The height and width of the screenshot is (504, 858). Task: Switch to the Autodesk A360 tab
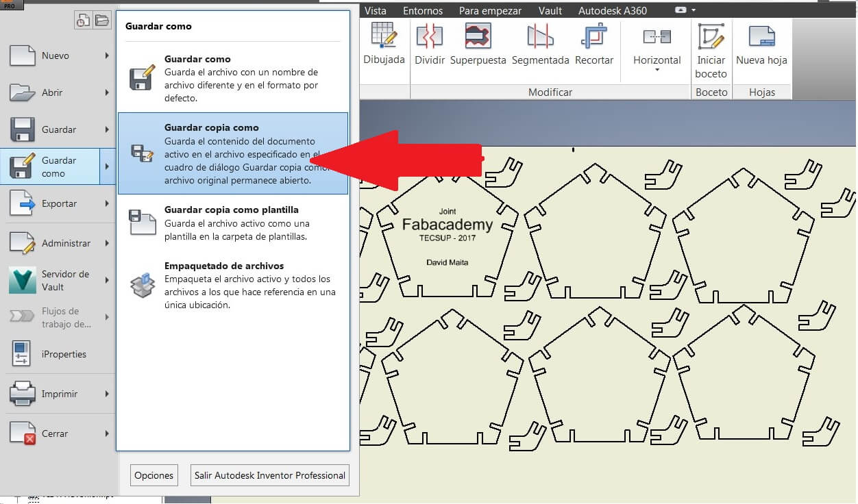coord(613,11)
